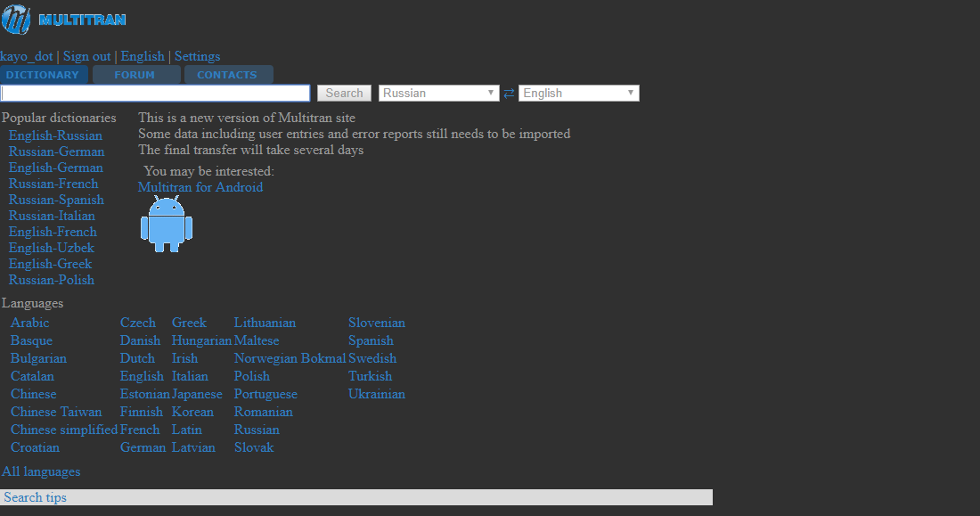Click the Android robot image
The image size is (980, 516).
[167, 224]
